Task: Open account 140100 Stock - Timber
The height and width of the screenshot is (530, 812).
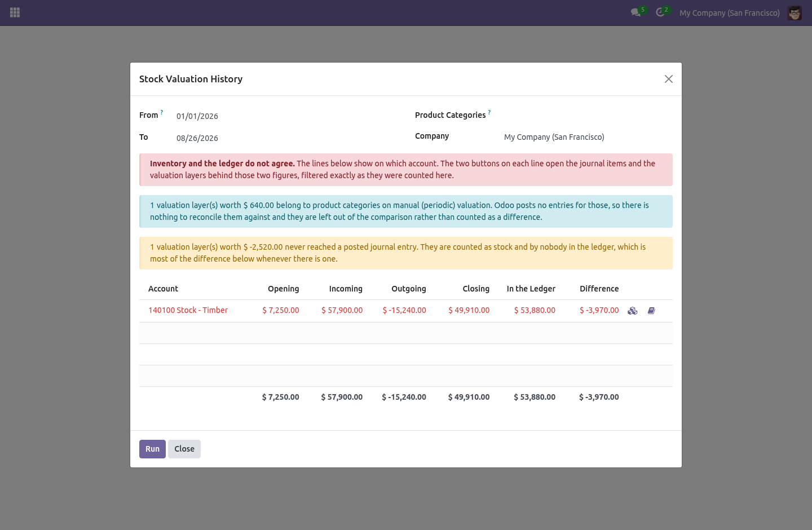Action: pos(188,310)
